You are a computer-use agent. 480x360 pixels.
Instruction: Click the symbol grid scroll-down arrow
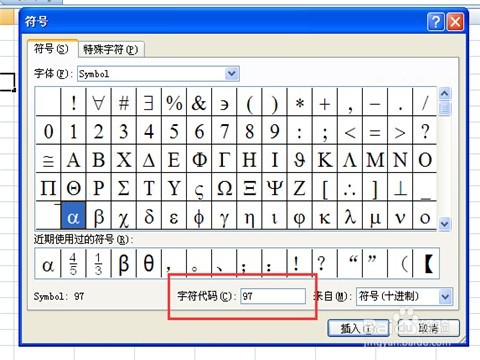445,224
